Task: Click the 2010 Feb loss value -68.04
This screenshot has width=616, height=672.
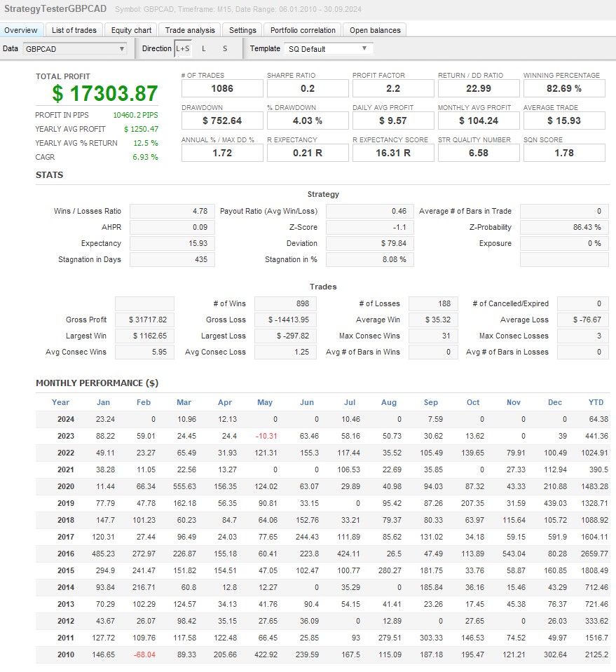Action: click(144, 654)
